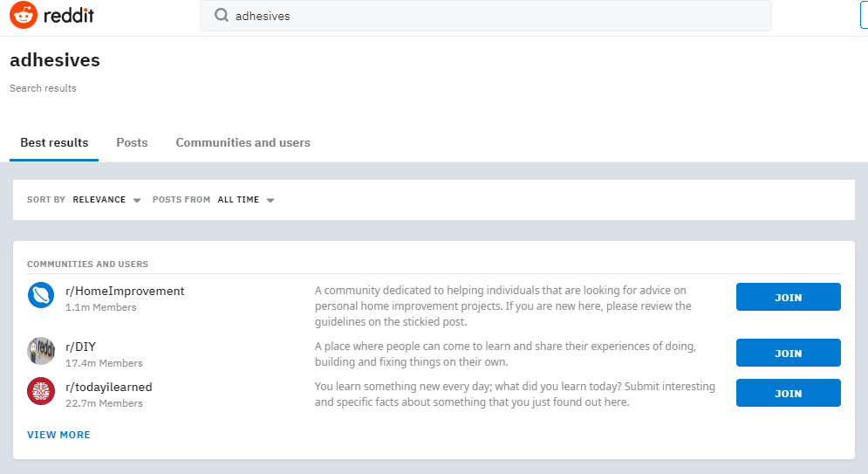Click the 17.4m Members text
The width and height of the screenshot is (868, 474).
[104, 363]
